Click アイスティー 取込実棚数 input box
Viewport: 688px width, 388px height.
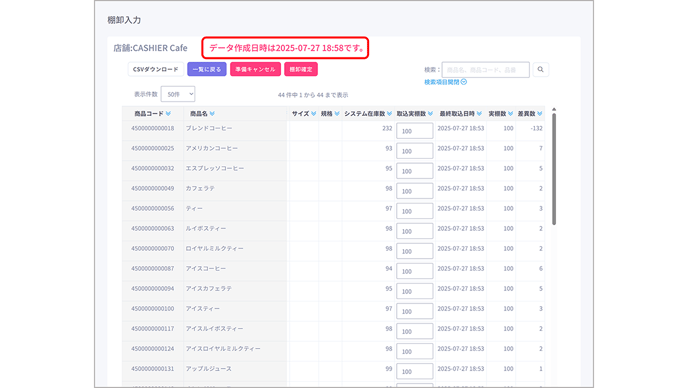[x=415, y=311]
